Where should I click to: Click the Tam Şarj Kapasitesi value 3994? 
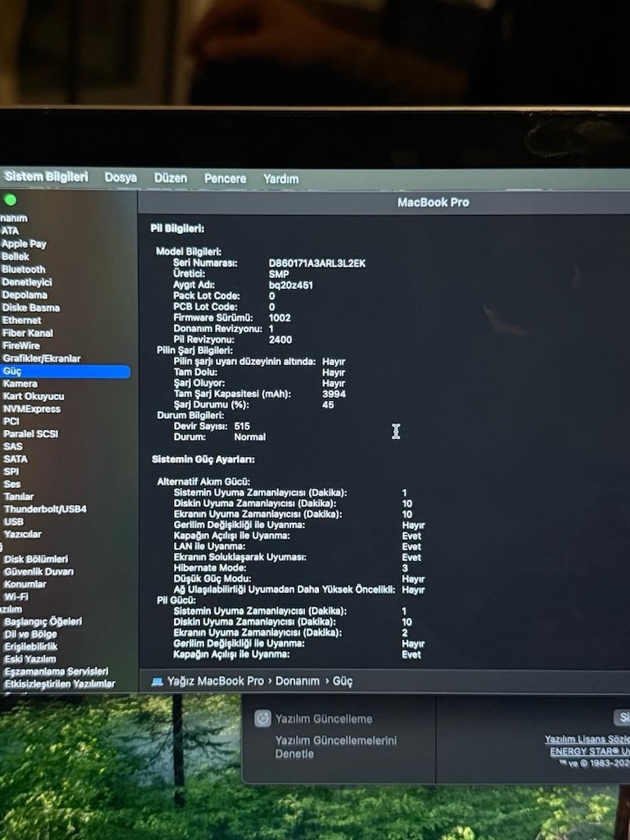pyautogui.click(x=334, y=394)
